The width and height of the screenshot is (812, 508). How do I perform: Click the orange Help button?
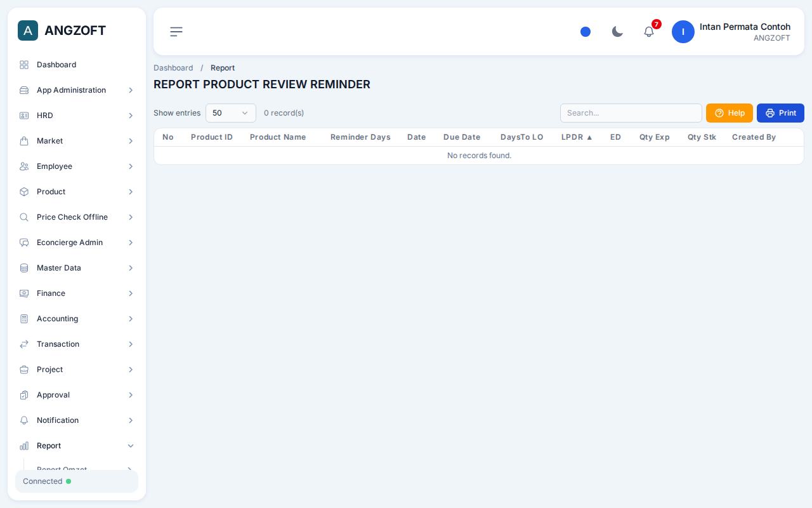[x=730, y=113]
